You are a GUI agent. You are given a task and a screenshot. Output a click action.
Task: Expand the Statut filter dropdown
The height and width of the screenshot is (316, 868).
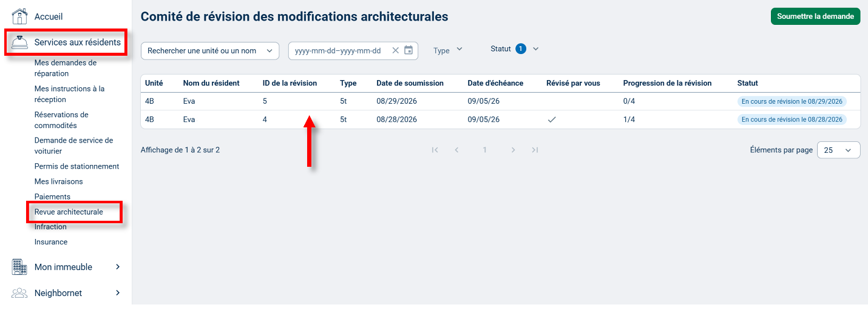(x=515, y=49)
